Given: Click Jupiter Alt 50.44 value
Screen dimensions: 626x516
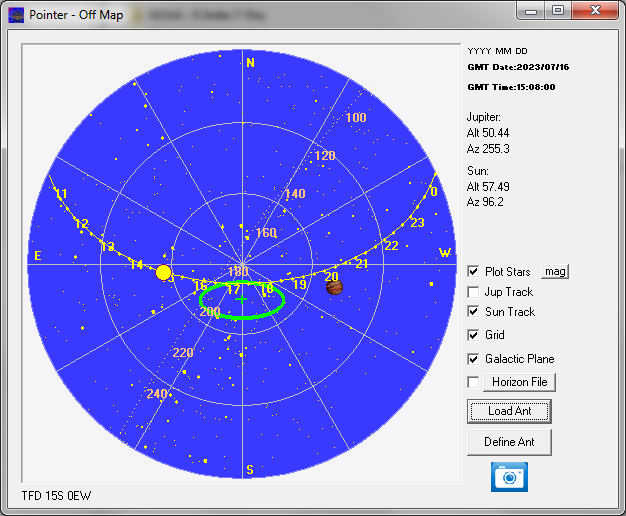Looking at the screenshot, I should coord(488,133).
